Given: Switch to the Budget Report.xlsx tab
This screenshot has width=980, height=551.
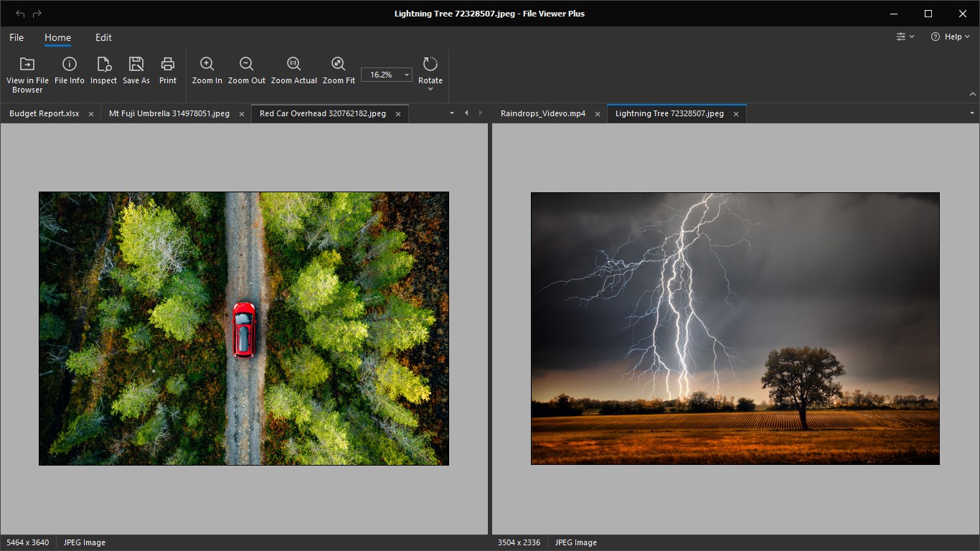Looking at the screenshot, I should pos(44,113).
